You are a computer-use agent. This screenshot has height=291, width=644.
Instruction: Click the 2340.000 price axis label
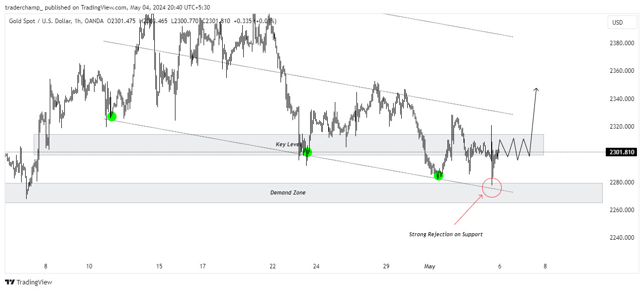621,99
